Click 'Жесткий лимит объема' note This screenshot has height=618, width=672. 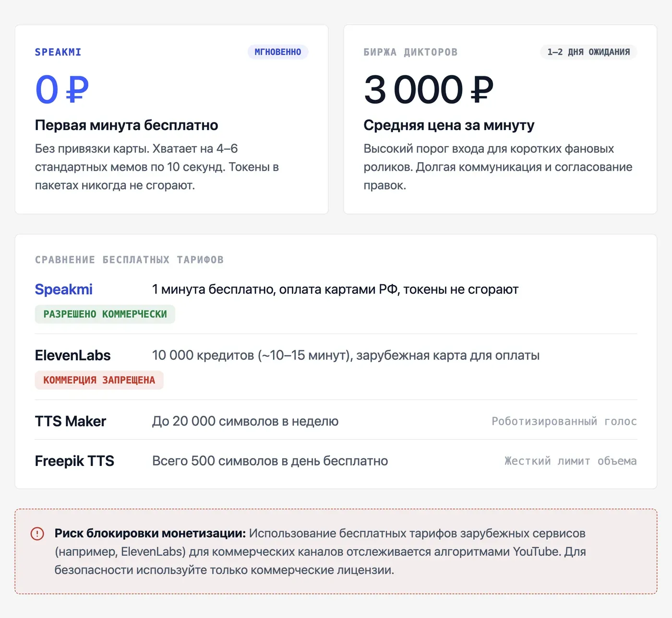point(571,461)
